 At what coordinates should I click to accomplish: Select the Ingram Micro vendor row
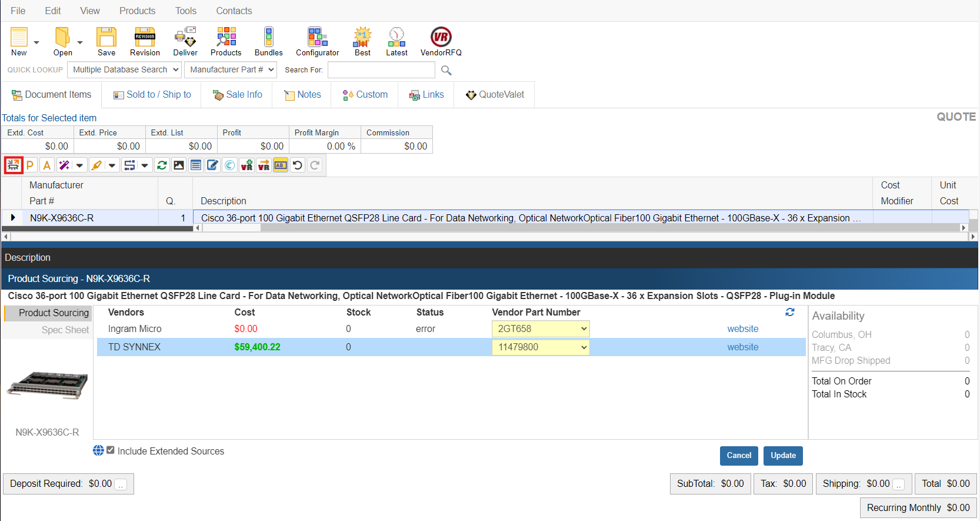pos(451,329)
